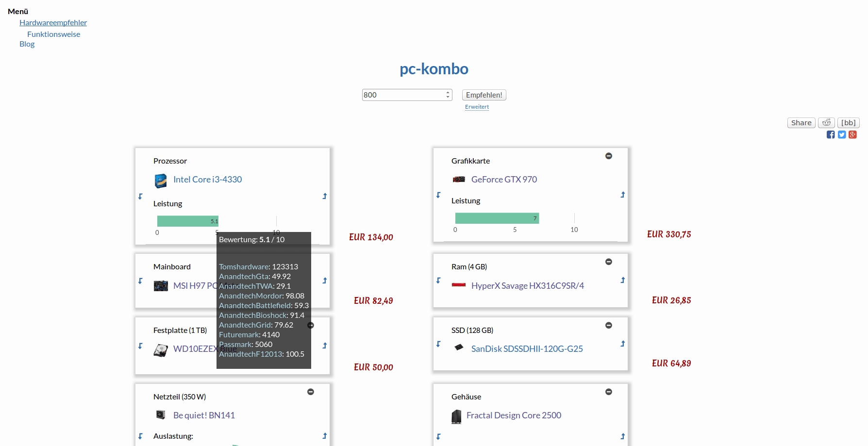This screenshot has width=868, height=446.
Task: Upgrade the Grafikkarte with the up arrow
Action: pyautogui.click(x=623, y=195)
